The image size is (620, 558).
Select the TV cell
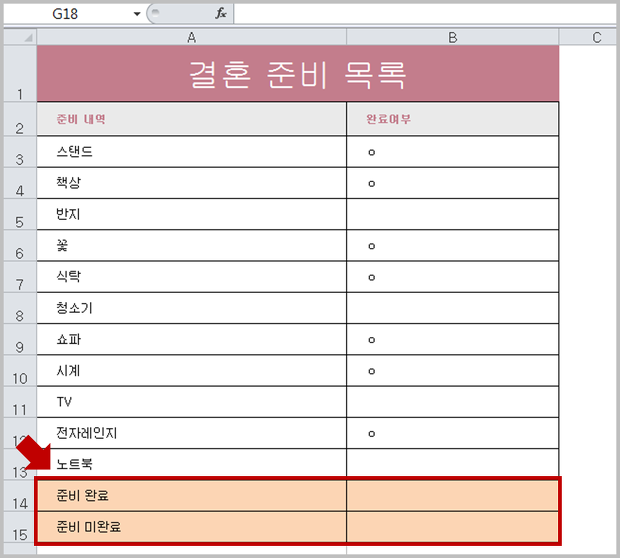[x=191, y=402]
